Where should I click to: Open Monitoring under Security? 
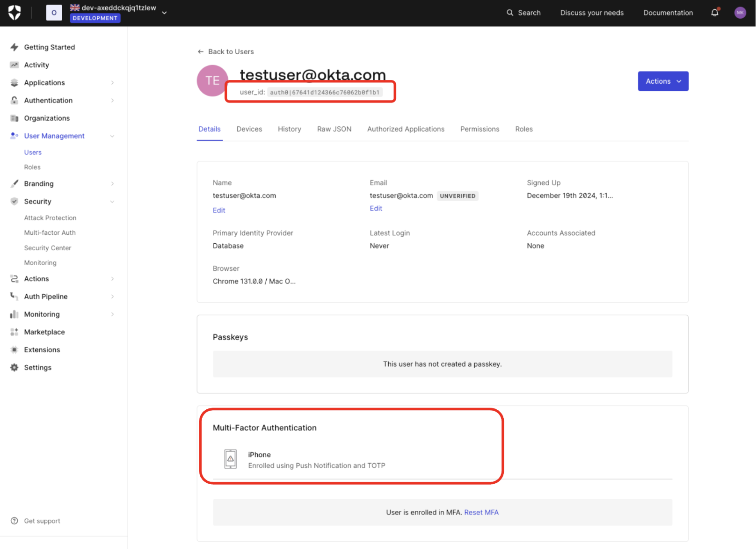coord(40,263)
